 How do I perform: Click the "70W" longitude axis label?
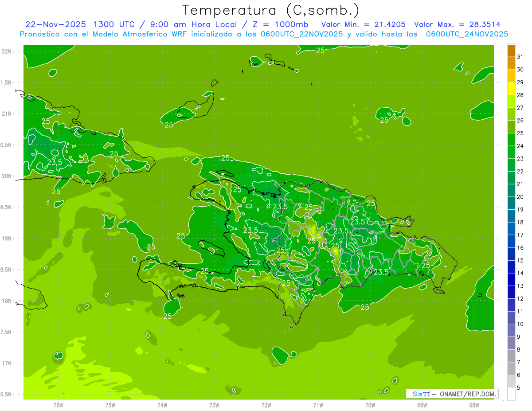pyautogui.click(x=370, y=405)
